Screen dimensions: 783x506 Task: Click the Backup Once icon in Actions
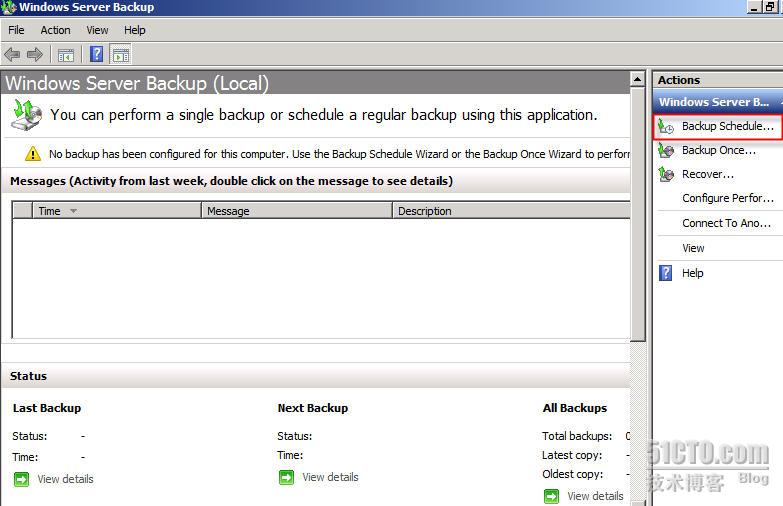coord(666,150)
